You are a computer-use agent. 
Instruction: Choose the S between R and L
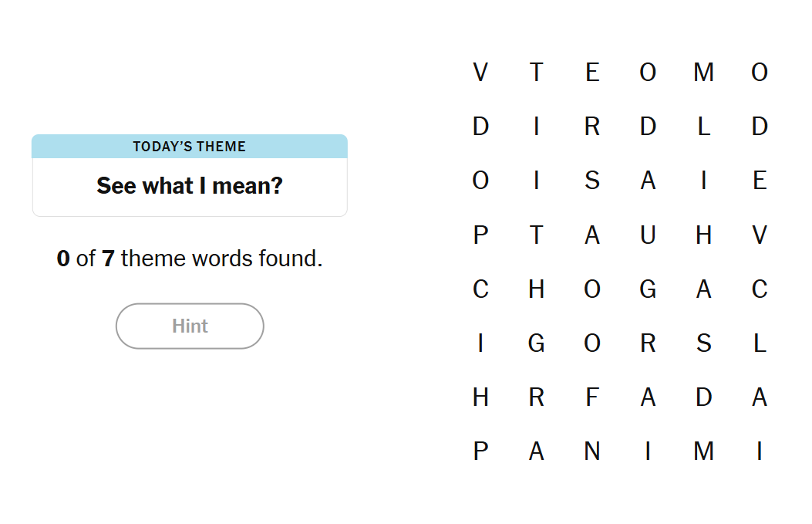(x=703, y=343)
